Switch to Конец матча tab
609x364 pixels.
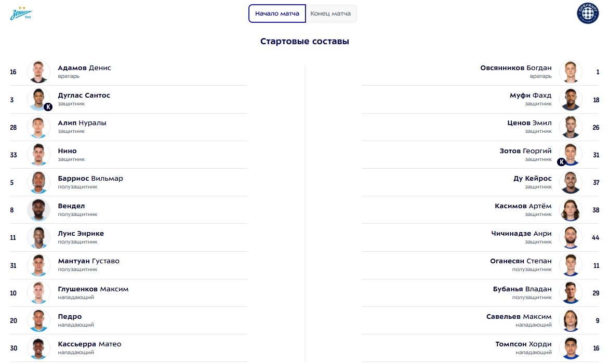pos(330,14)
